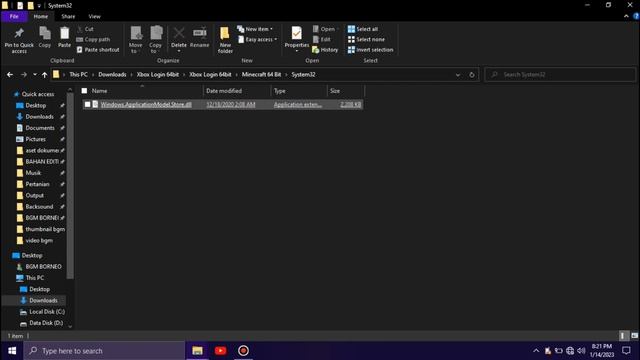640x360 pixels.
Task: Open File Explorer from taskbar
Action: [x=198, y=351]
